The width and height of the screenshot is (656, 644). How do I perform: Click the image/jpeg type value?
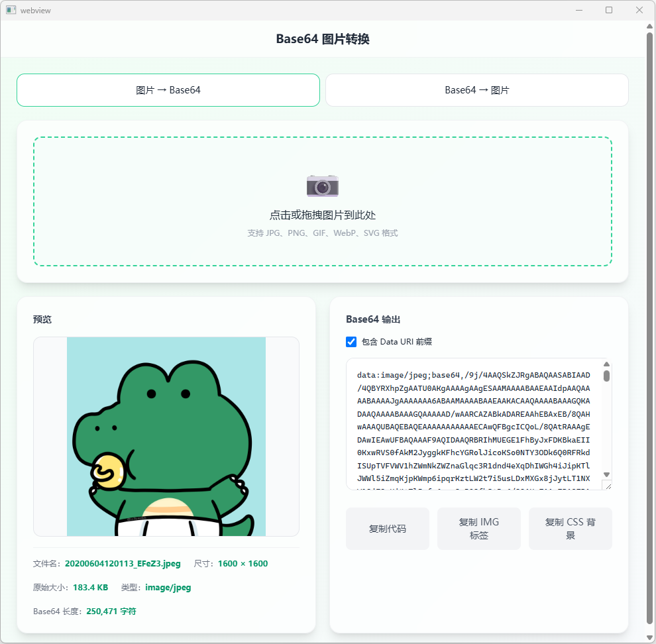click(168, 588)
